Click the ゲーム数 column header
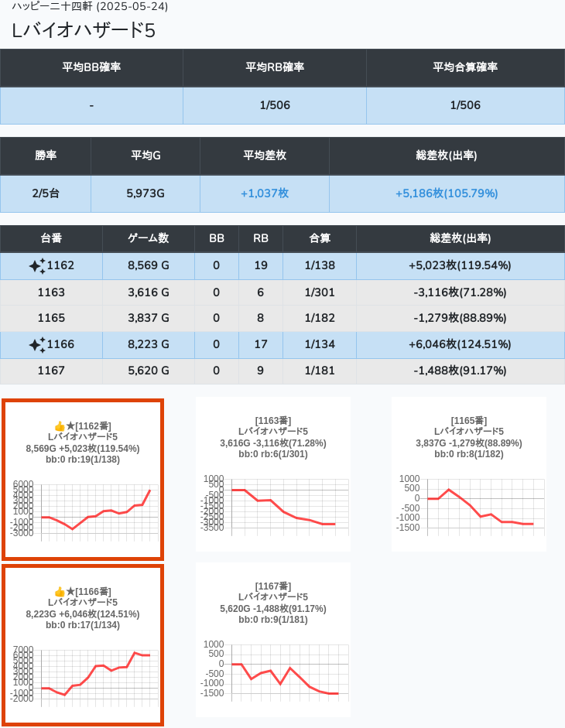This screenshot has height=728, width=565. coord(149,238)
